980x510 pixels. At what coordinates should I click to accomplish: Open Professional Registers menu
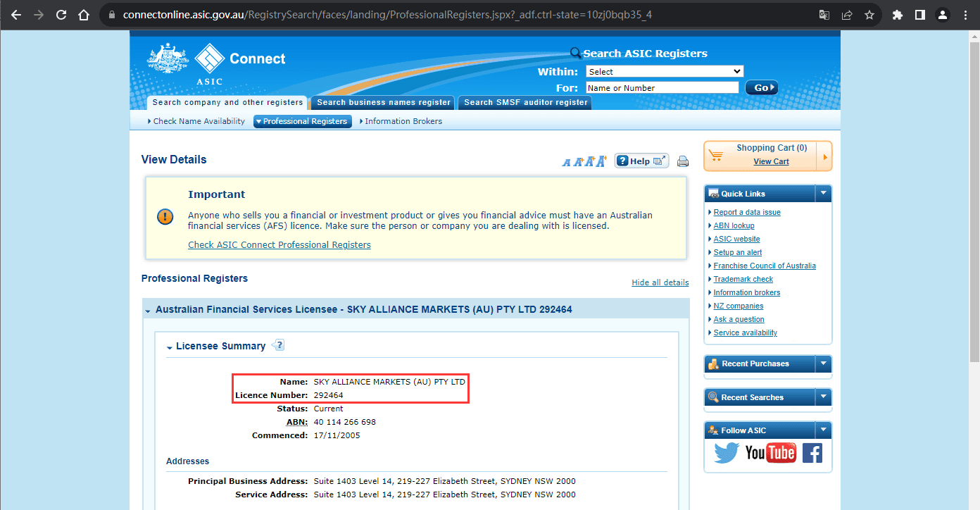pos(303,121)
